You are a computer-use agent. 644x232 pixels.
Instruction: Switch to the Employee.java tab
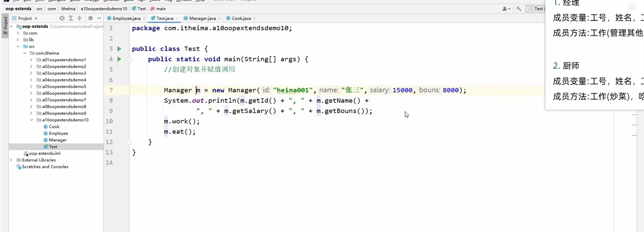pyautogui.click(x=126, y=18)
